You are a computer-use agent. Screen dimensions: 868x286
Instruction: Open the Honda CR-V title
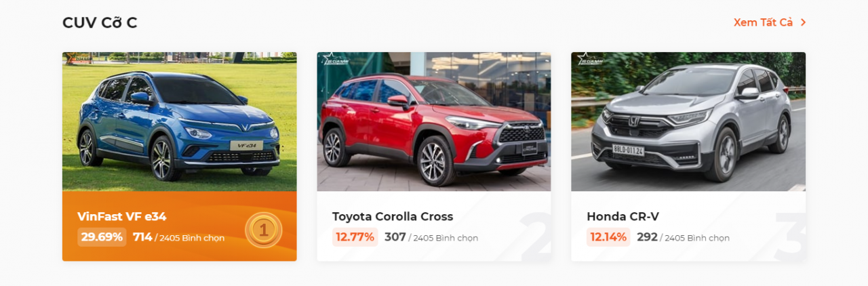point(623,217)
